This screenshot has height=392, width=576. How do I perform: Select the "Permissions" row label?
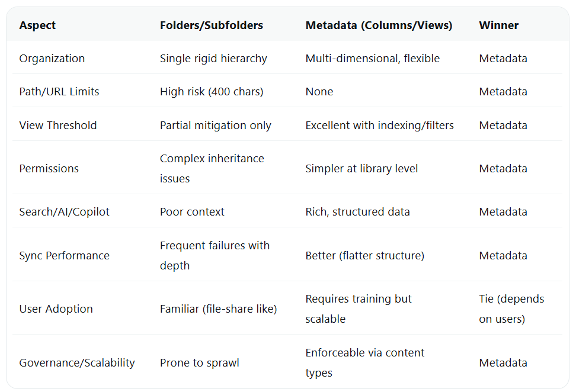[49, 169]
